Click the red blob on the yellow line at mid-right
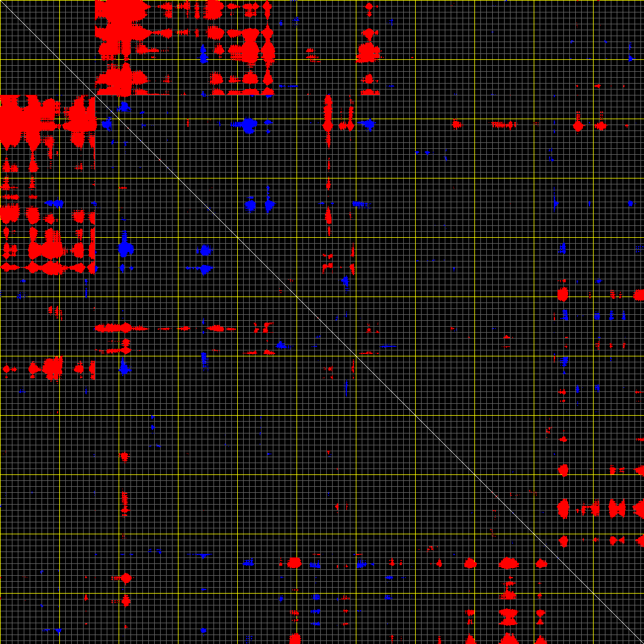644x644 pixels. click(x=563, y=294)
